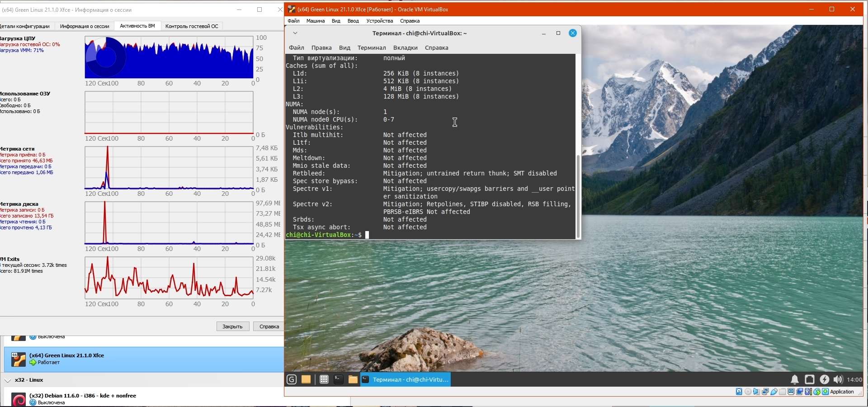
Task: Click the display indicator in the VirtualBox status bar
Action: coord(791,392)
